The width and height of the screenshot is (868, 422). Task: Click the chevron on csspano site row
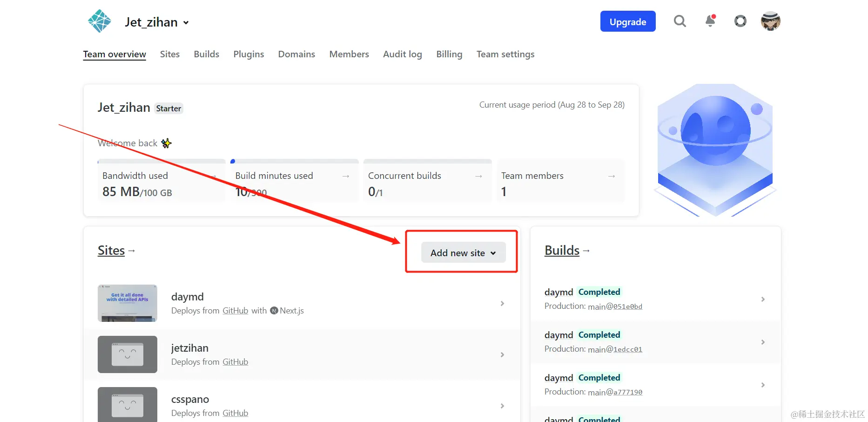[x=502, y=406]
